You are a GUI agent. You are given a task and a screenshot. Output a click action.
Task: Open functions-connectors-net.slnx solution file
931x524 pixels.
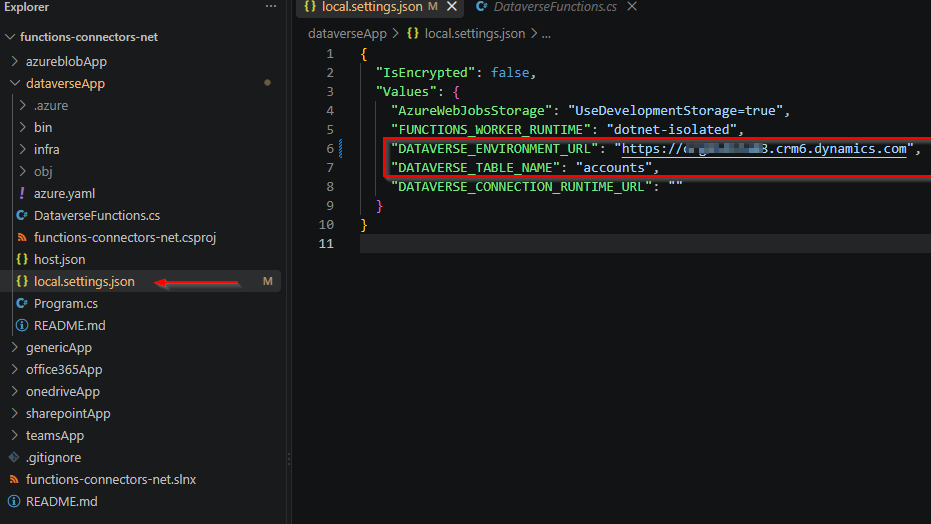(x=111, y=479)
